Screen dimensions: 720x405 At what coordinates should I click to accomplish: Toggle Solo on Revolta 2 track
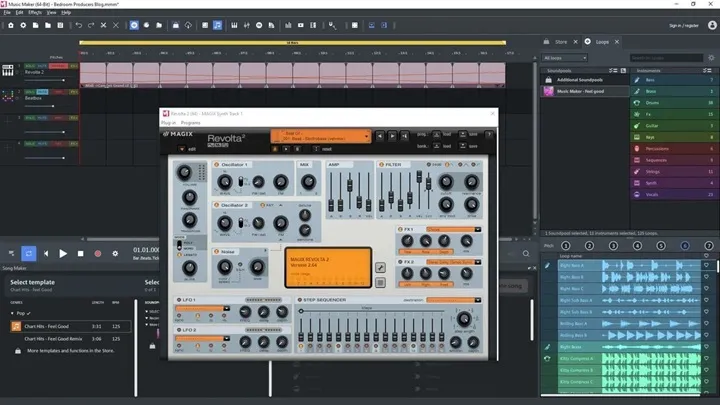[30, 65]
